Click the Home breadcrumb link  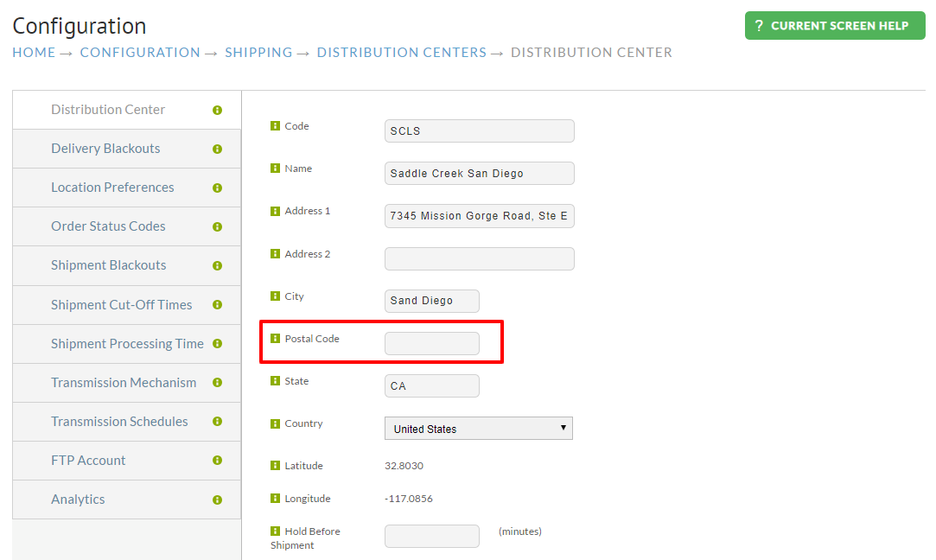click(x=34, y=53)
